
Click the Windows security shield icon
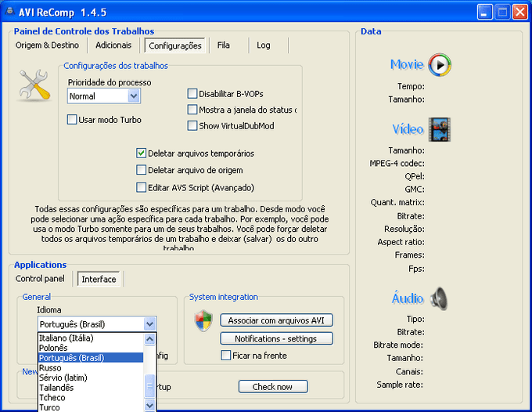coord(203,320)
